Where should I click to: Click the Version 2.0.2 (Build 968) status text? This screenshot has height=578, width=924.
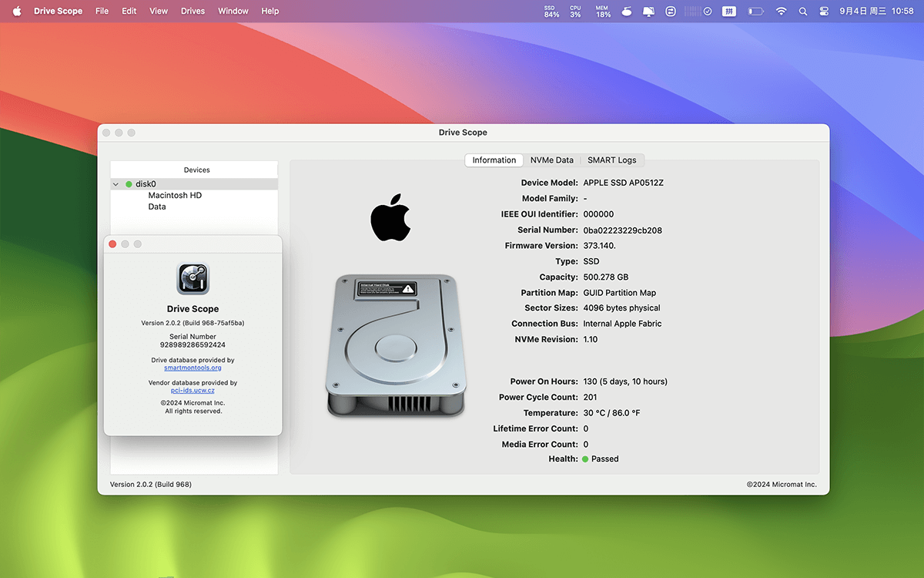151,485
